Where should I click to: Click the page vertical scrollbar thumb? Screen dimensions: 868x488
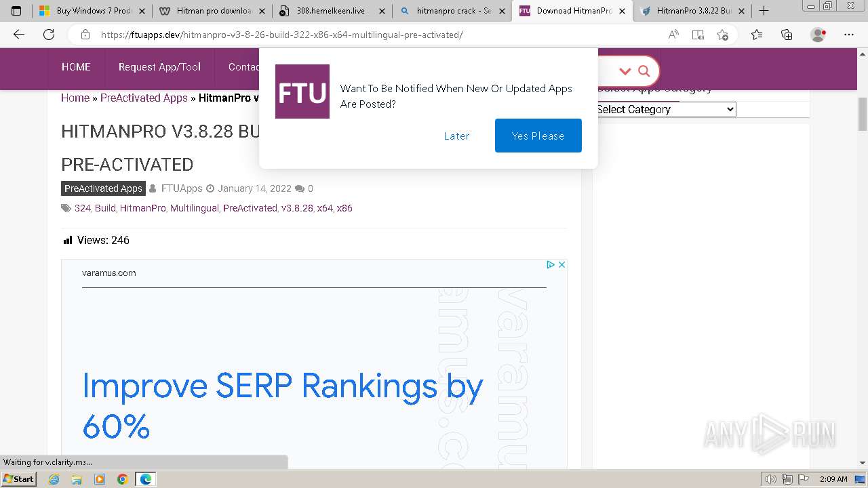point(863,114)
